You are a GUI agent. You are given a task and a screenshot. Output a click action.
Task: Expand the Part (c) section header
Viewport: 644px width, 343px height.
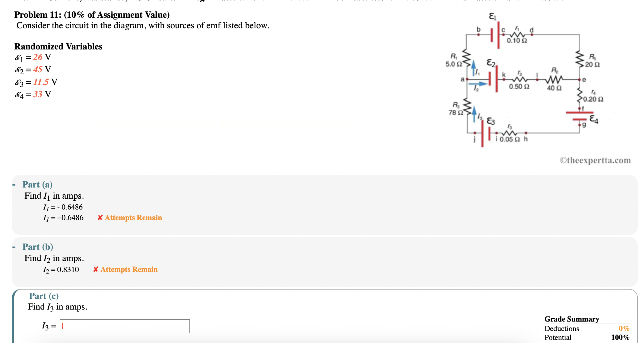(x=44, y=296)
